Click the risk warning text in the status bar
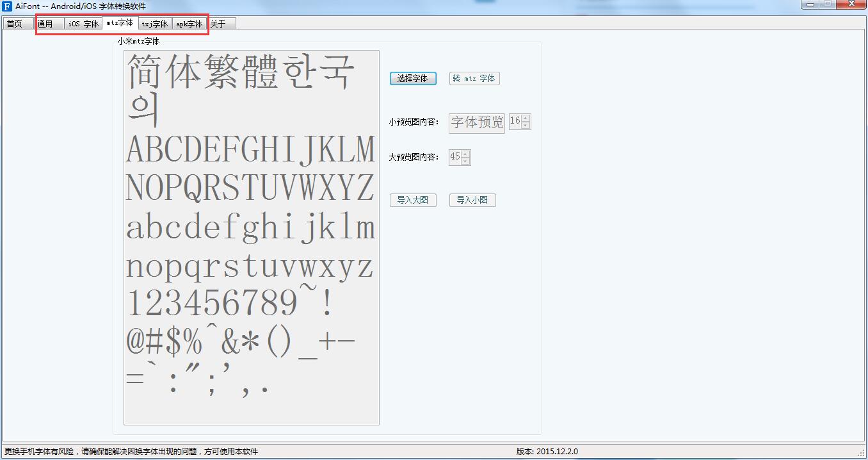The height and width of the screenshot is (460, 868). pyautogui.click(x=131, y=451)
